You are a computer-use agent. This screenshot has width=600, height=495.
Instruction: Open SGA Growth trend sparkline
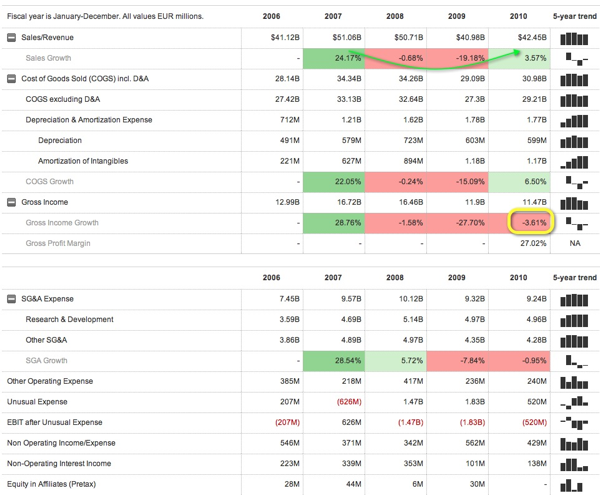click(x=576, y=361)
